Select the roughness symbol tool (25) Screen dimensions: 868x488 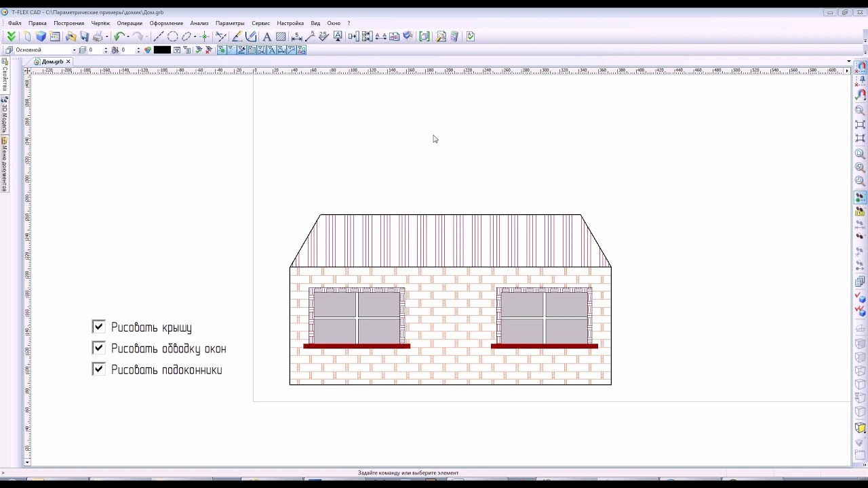point(323,37)
